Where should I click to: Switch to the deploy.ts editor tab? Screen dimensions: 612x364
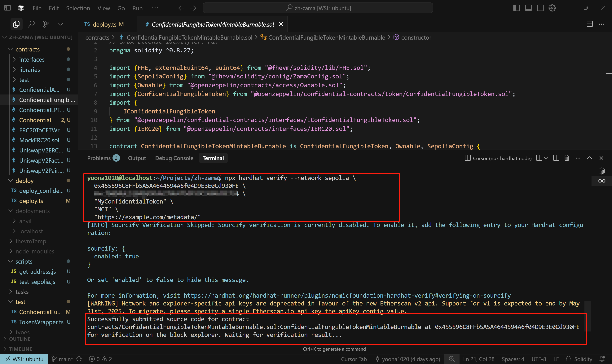108,24
